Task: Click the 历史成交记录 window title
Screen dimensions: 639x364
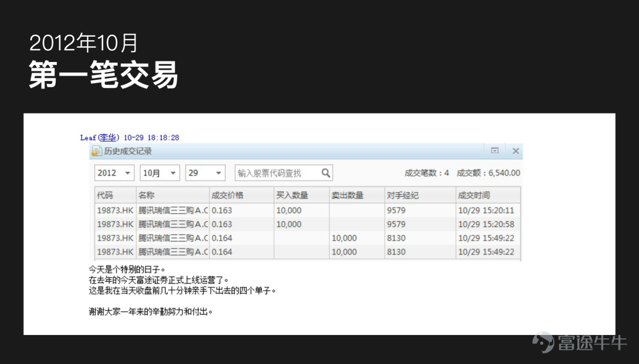Action: pyautogui.click(x=128, y=151)
